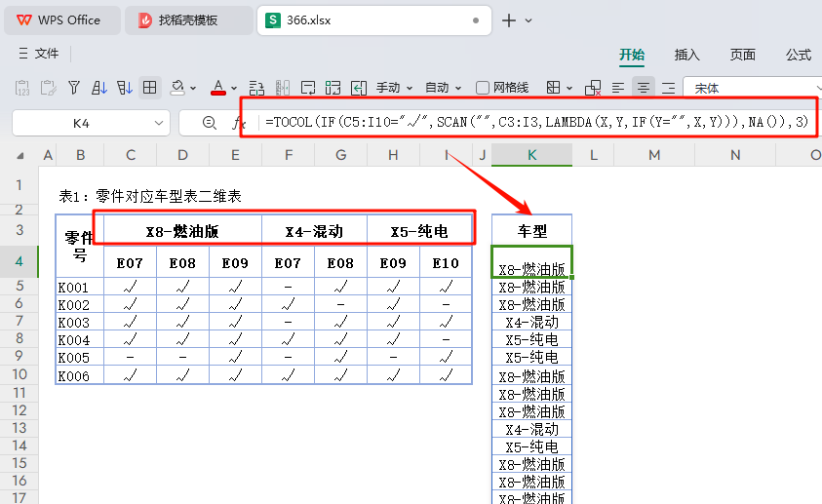Viewport: 822px width, 504px height.
Task: Click cell K003 in the table
Action: (x=80, y=323)
